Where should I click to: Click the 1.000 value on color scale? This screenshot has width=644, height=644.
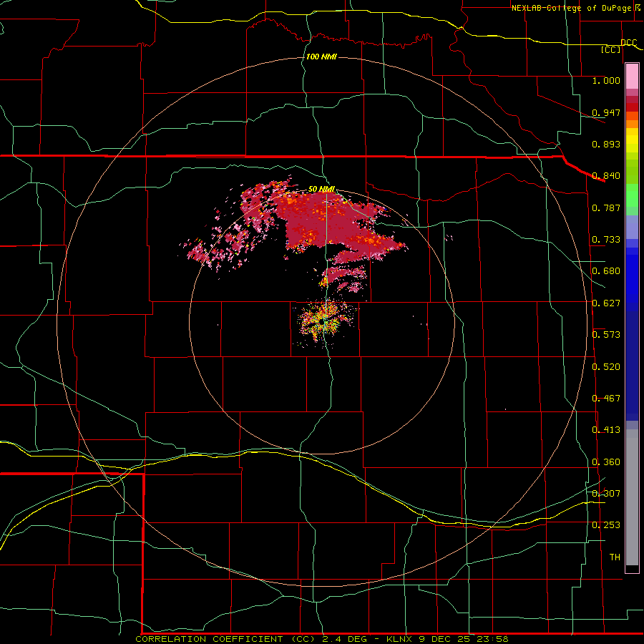pyautogui.click(x=606, y=80)
